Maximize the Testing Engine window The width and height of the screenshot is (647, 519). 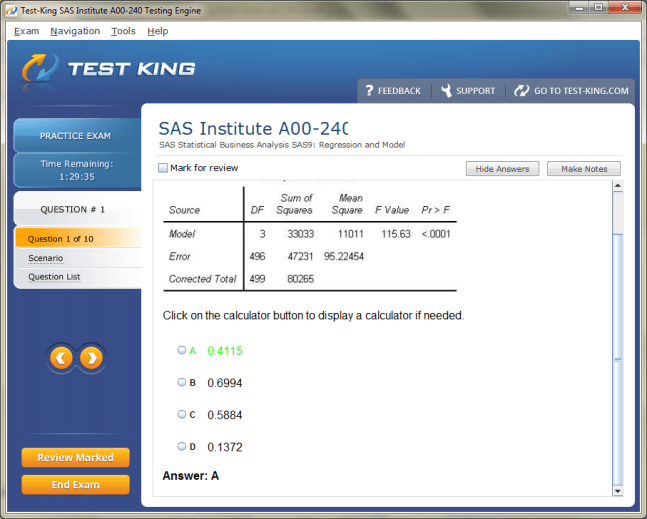coord(598,7)
